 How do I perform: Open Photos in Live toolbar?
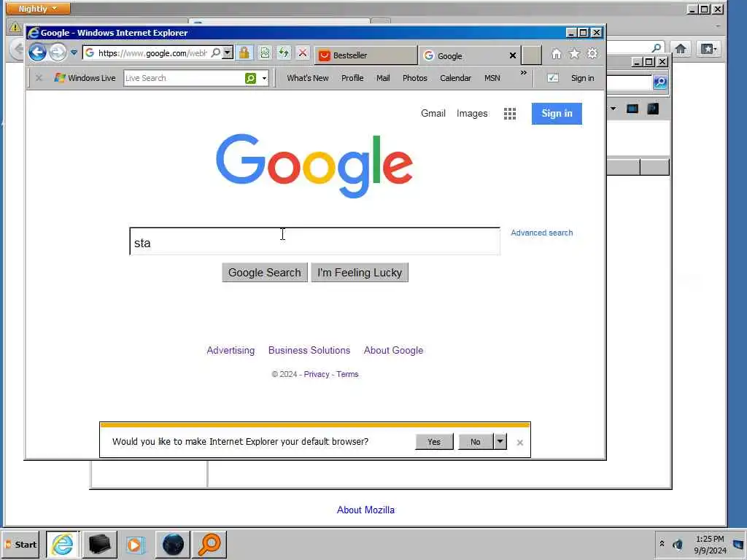(x=414, y=78)
